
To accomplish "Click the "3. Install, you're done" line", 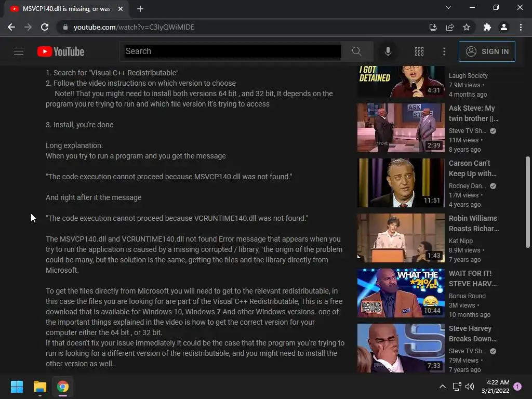I will 79,125.
